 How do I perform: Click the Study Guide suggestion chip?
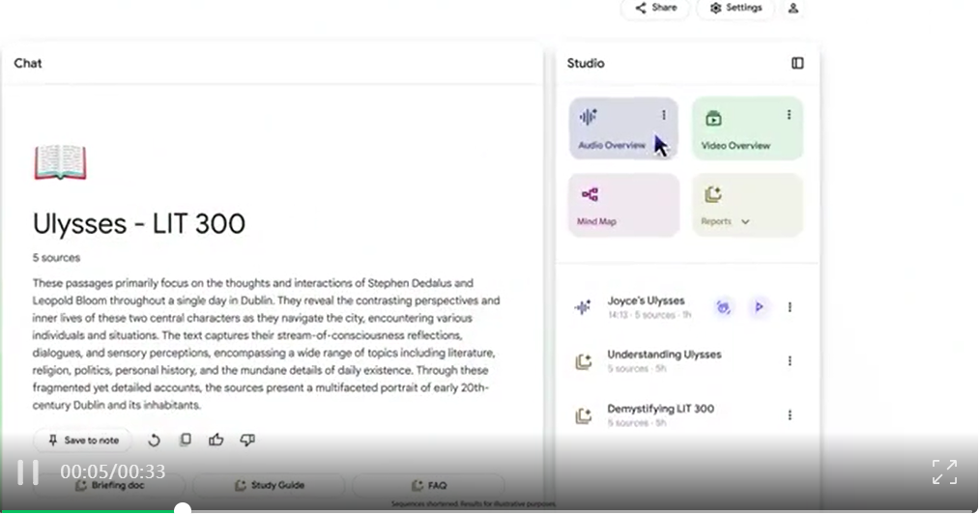tap(269, 485)
